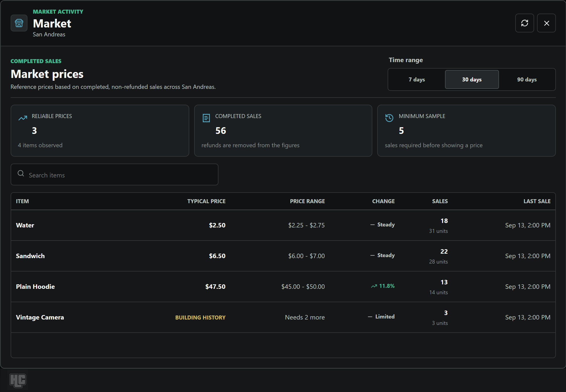
Task: Click the sales required before showing note
Action: [x=434, y=145]
